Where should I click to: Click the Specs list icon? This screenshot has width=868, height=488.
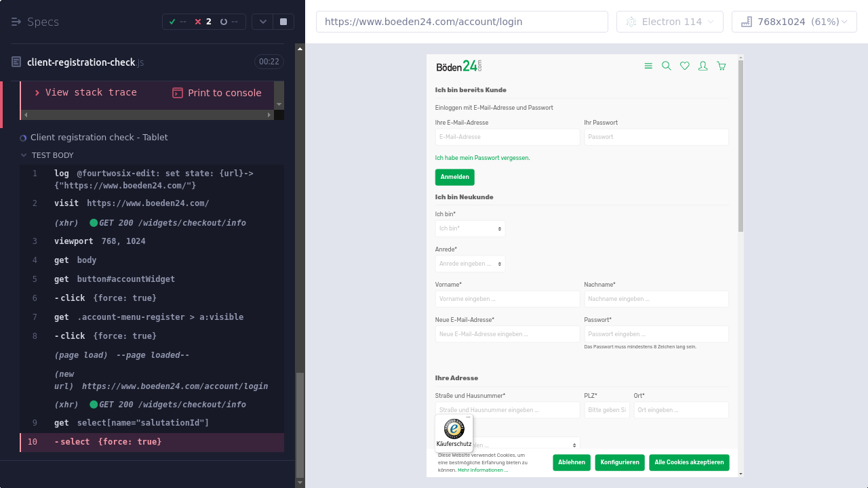pos(16,22)
